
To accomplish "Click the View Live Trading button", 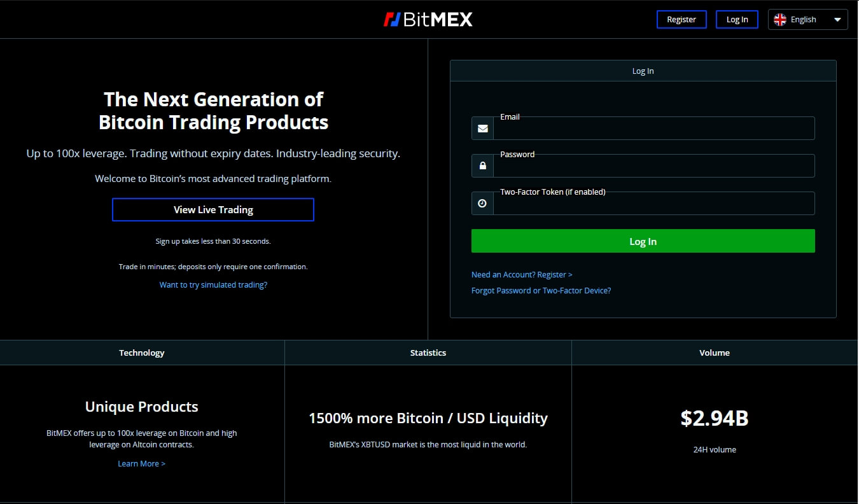I will point(213,209).
